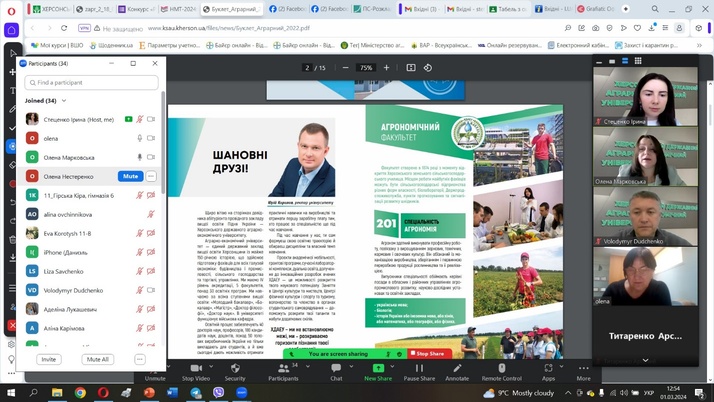The height and width of the screenshot is (402, 714).
Task: Show more bookmarks with chevron
Action: (x=699, y=45)
